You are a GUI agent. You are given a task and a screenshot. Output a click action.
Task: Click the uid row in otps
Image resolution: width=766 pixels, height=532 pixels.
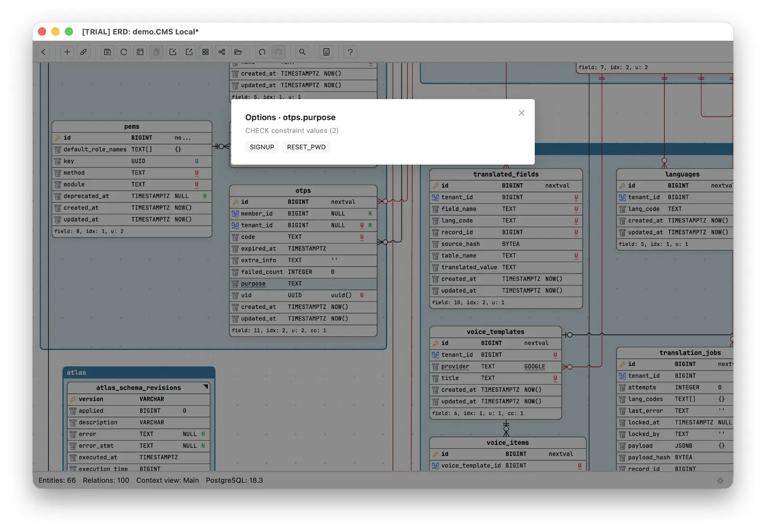(x=303, y=295)
